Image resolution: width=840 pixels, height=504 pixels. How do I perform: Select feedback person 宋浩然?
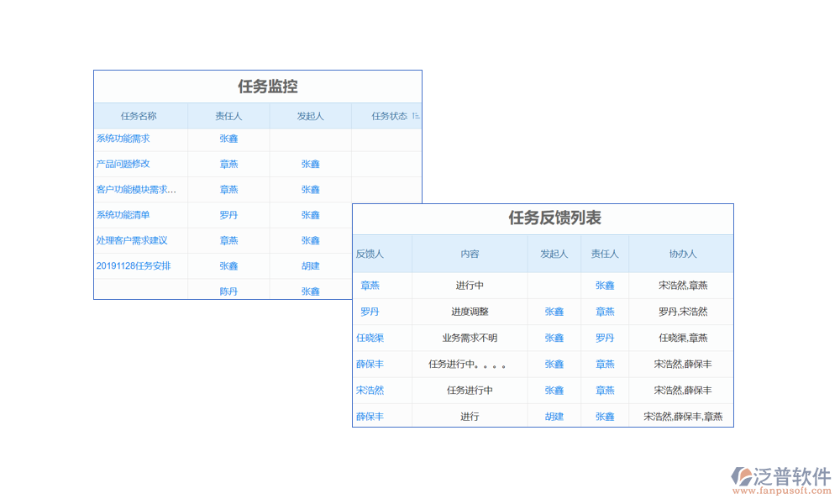(370, 390)
